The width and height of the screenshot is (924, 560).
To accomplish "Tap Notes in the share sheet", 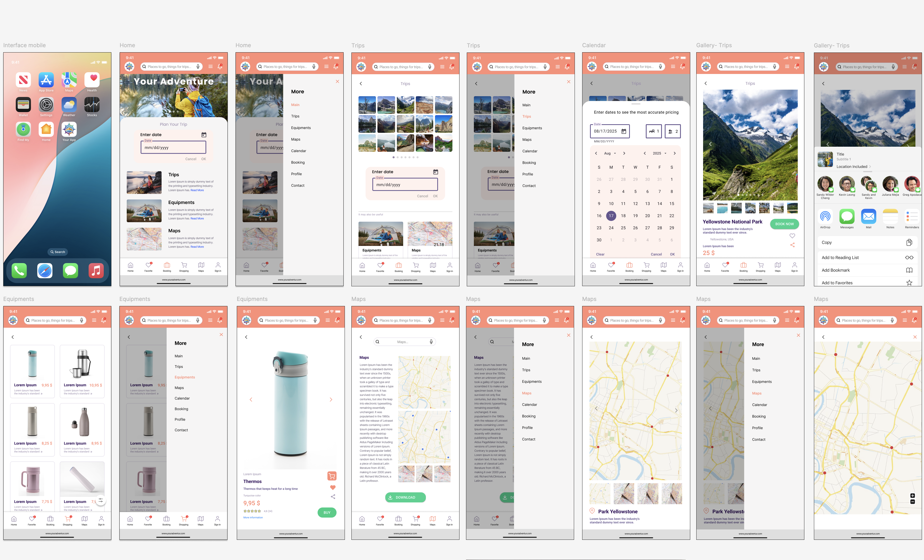I will click(x=890, y=216).
